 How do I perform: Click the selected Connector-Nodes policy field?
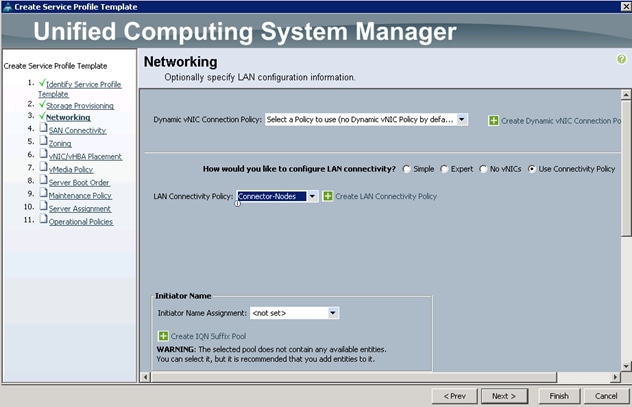(x=272, y=196)
